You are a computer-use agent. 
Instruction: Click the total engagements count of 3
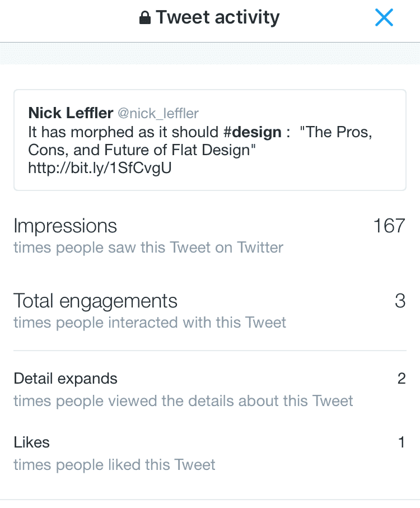[400, 301]
